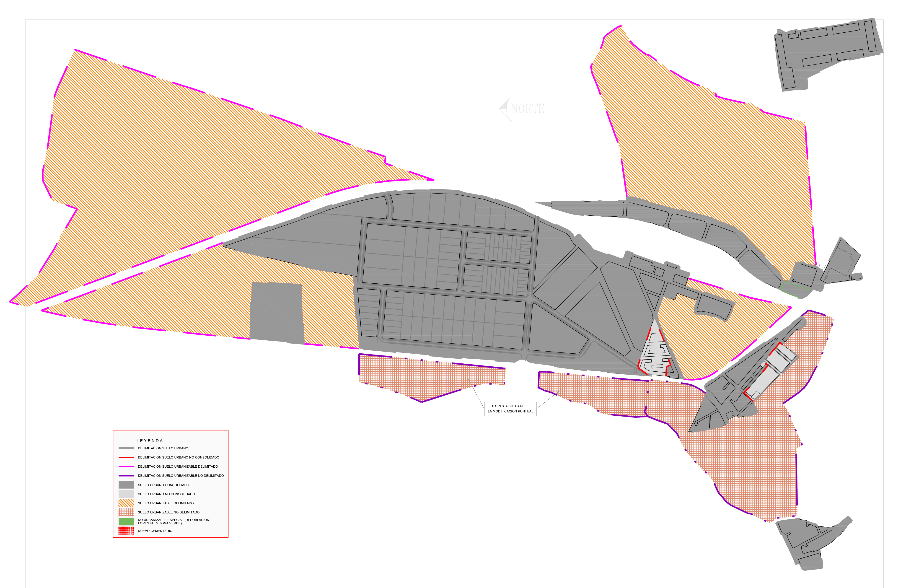Screen dimensions: 906x588
Task: Click the light gray Suelo Urbano No Consolidado swatch
Action: [126, 494]
